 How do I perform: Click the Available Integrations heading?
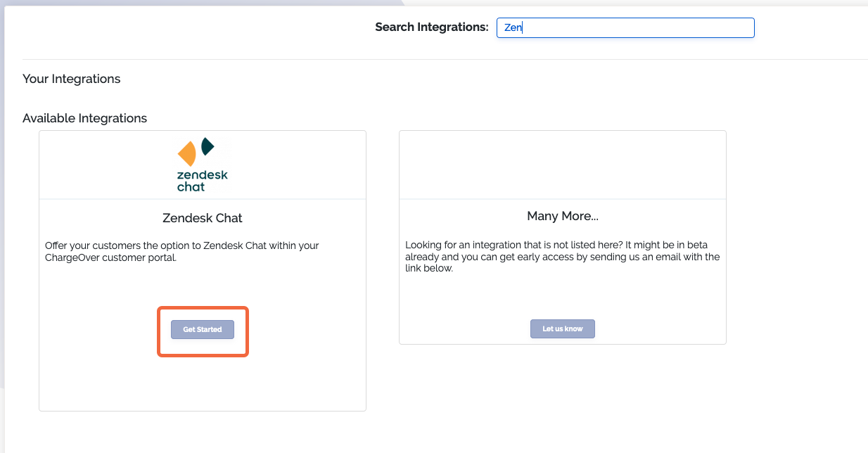(x=85, y=118)
